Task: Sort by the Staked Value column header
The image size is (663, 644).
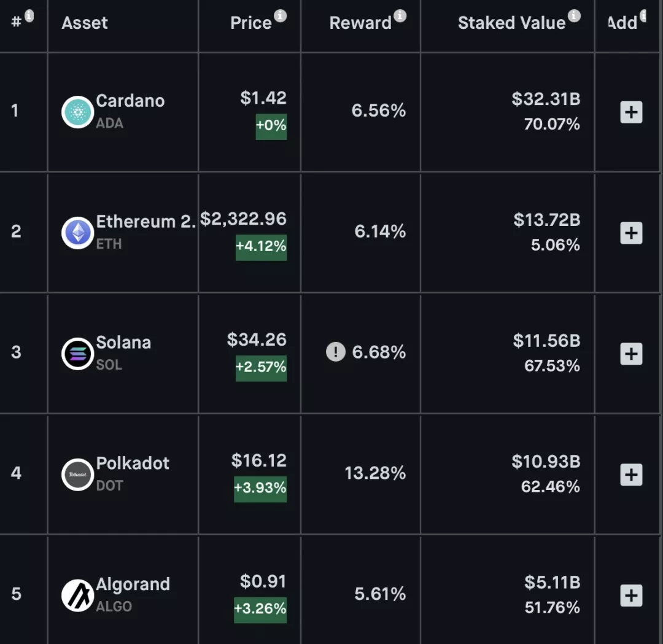Action: pos(511,23)
